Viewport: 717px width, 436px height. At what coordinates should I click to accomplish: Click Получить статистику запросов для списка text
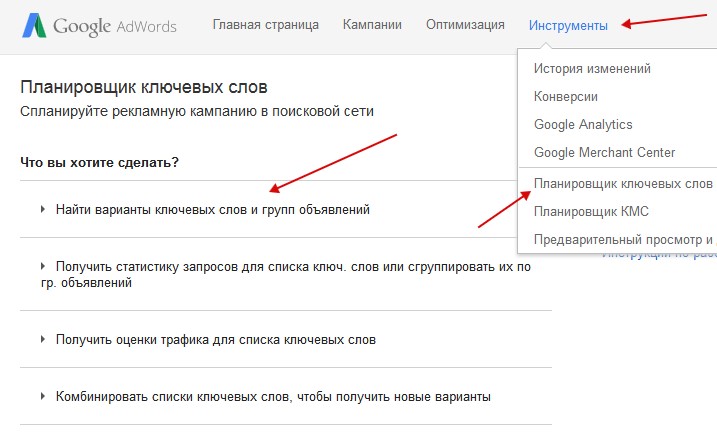286,275
